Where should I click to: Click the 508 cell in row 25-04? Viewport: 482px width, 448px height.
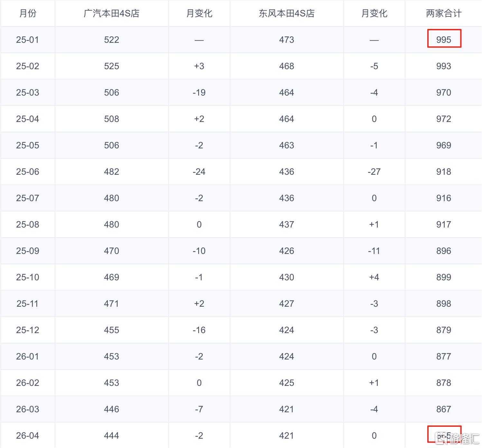112,119
